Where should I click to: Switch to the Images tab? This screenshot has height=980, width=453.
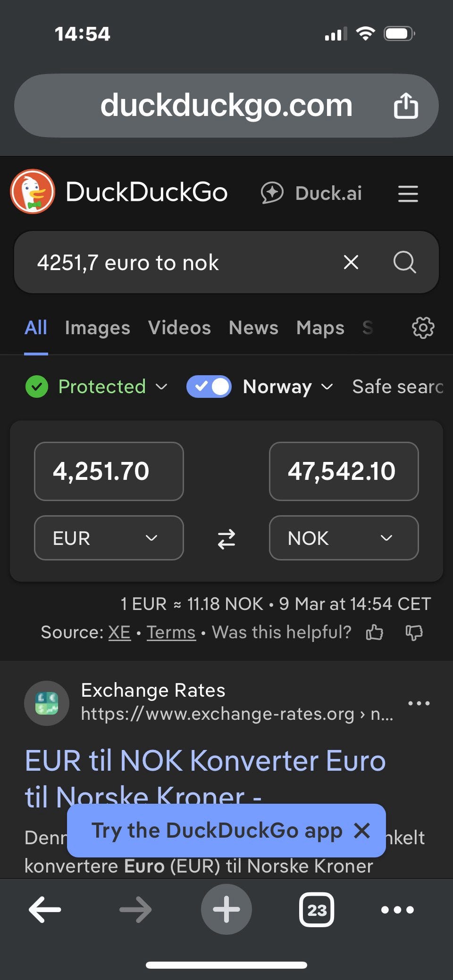[x=97, y=328]
